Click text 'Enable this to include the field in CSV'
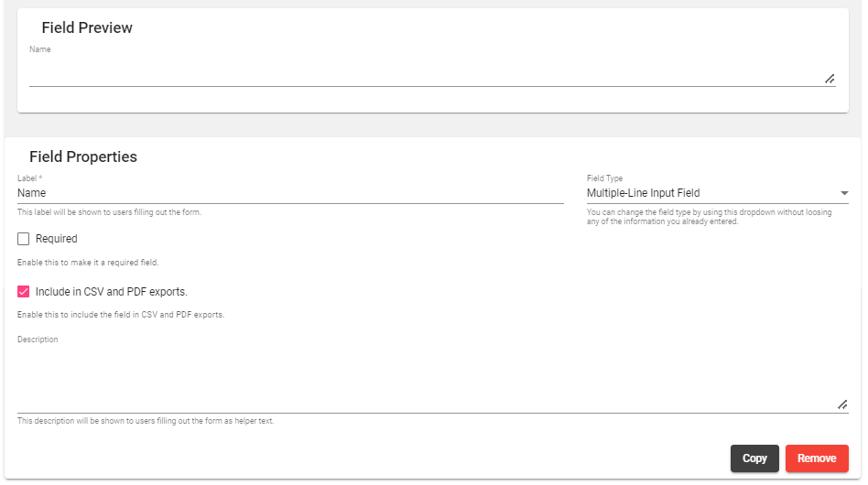 click(87, 315)
